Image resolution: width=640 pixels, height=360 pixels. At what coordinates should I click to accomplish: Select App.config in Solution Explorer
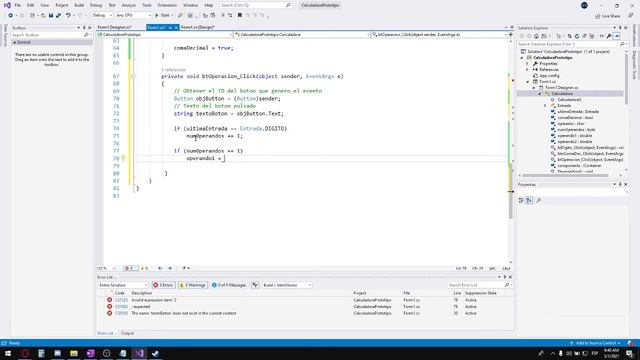click(x=549, y=76)
